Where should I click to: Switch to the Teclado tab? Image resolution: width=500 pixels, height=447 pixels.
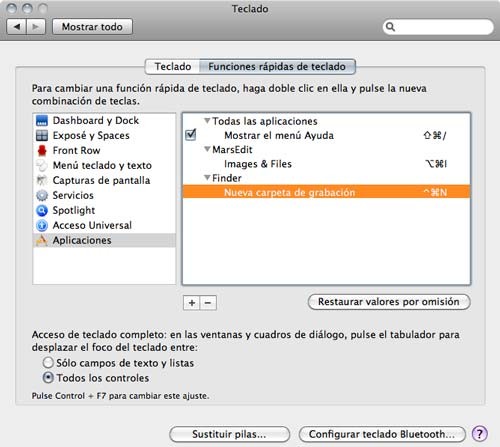tap(173, 67)
